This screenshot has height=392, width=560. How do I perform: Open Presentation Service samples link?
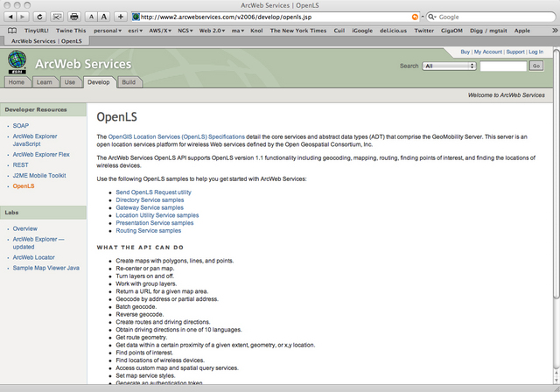coord(155,223)
